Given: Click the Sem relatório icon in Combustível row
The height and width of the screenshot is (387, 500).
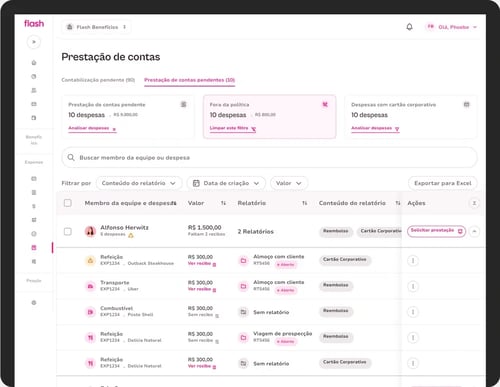Looking at the screenshot, I should [243, 312].
